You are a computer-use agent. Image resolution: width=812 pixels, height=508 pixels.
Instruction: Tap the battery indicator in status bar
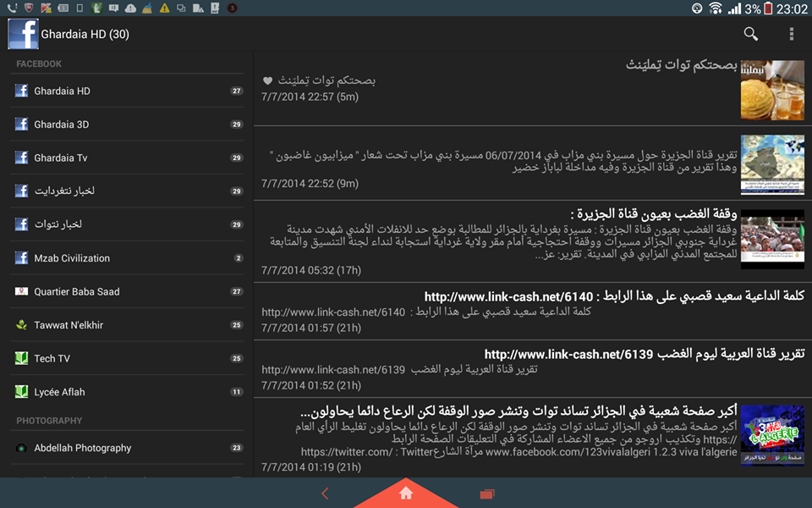[768, 8]
